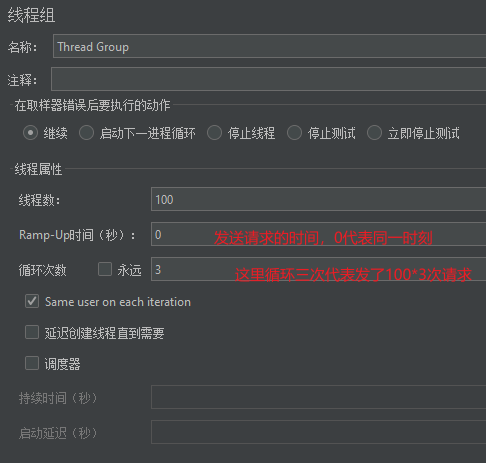Click the 线程组 panel title
The height and width of the screenshot is (463, 486).
(x=31, y=15)
